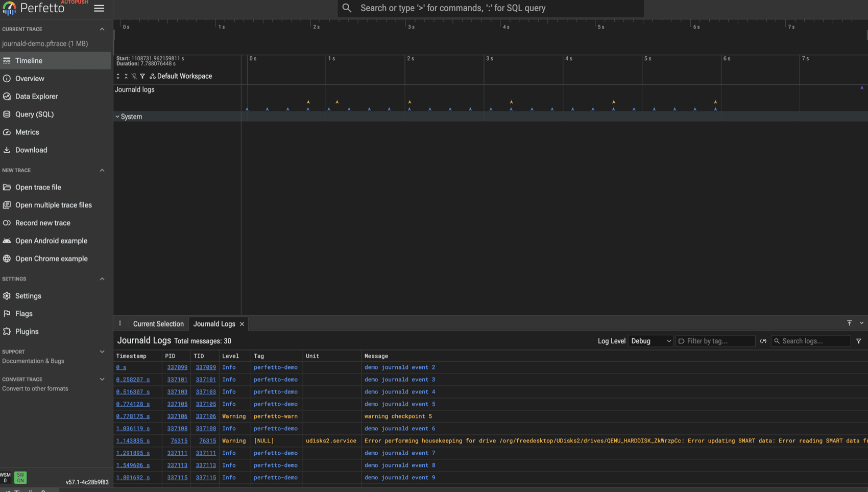Click the Search logs field
Viewport: 868px width, 492px height.
pos(811,341)
